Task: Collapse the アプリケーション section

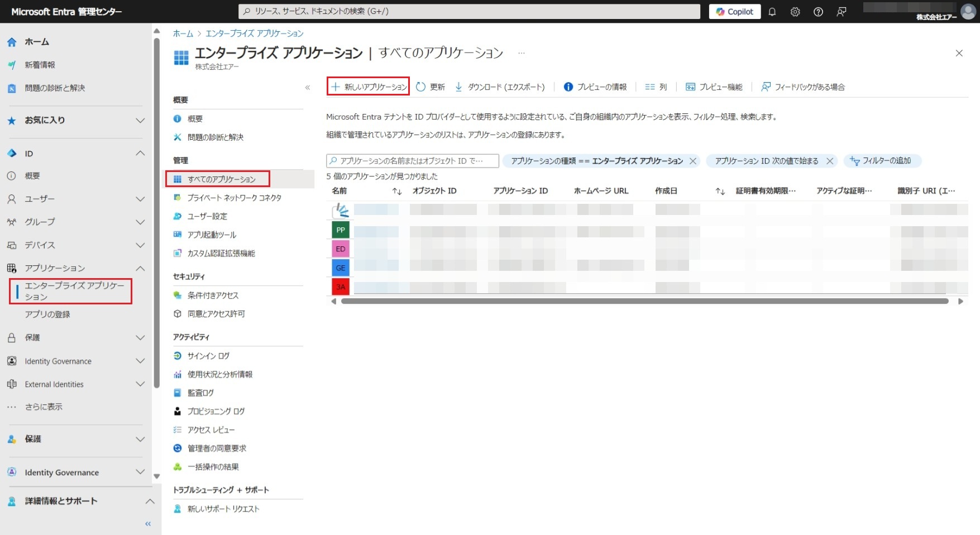Action: click(x=140, y=269)
